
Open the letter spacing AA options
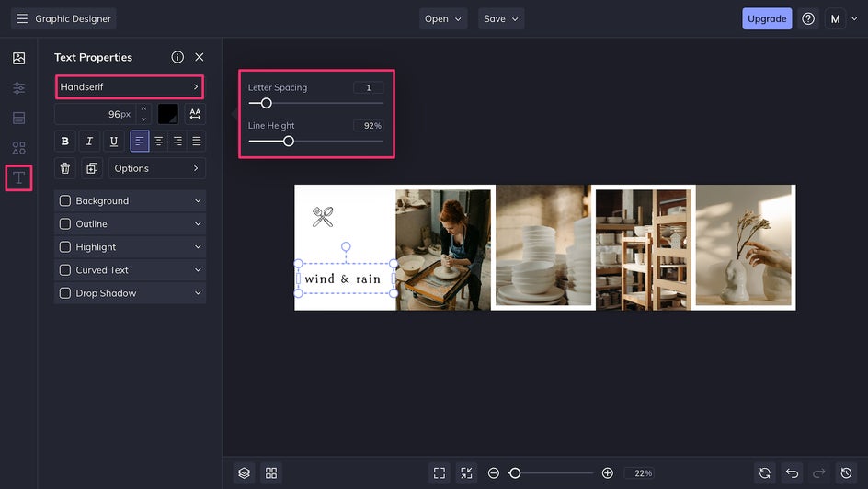[x=195, y=114]
